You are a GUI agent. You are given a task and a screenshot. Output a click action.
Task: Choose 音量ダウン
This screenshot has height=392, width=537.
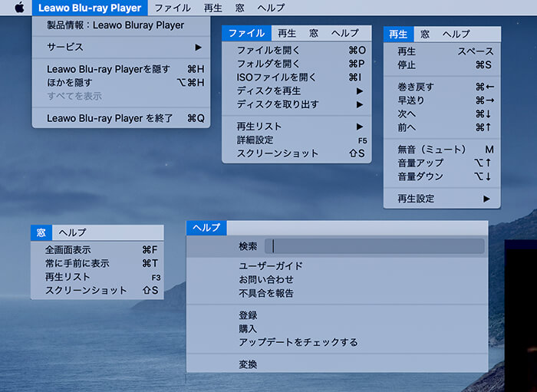tap(442, 176)
